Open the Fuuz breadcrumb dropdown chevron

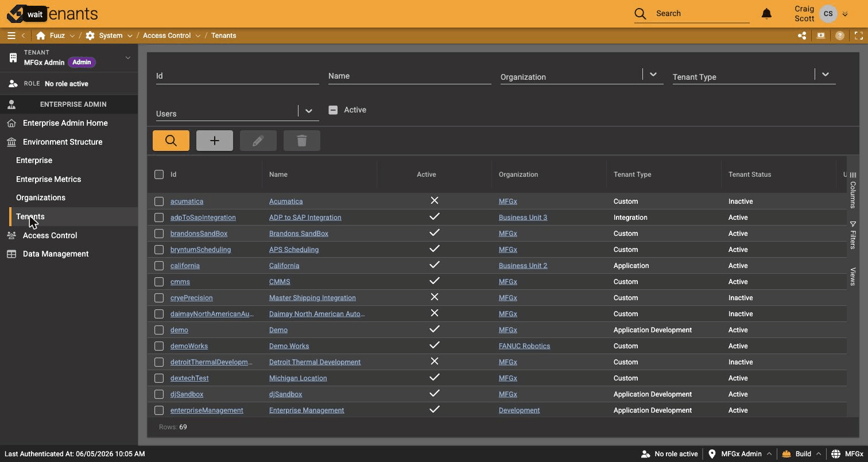[x=72, y=36]
